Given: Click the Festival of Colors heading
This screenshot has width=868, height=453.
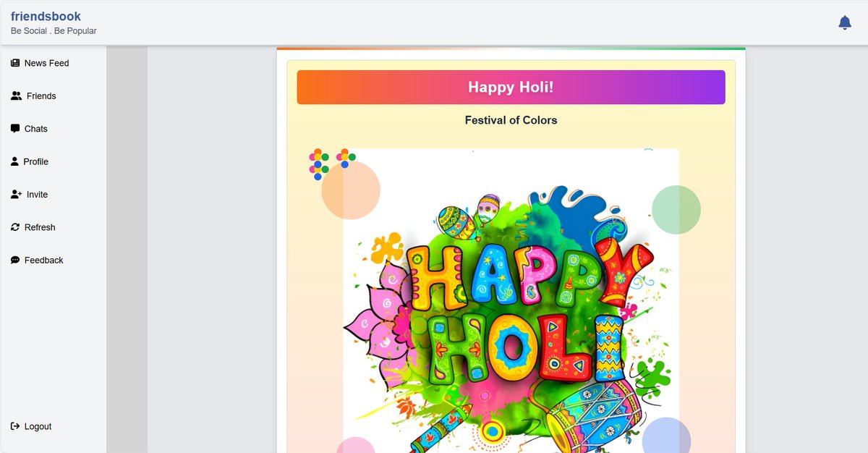Looking at the screenshot, I should (x=511, y=120).
